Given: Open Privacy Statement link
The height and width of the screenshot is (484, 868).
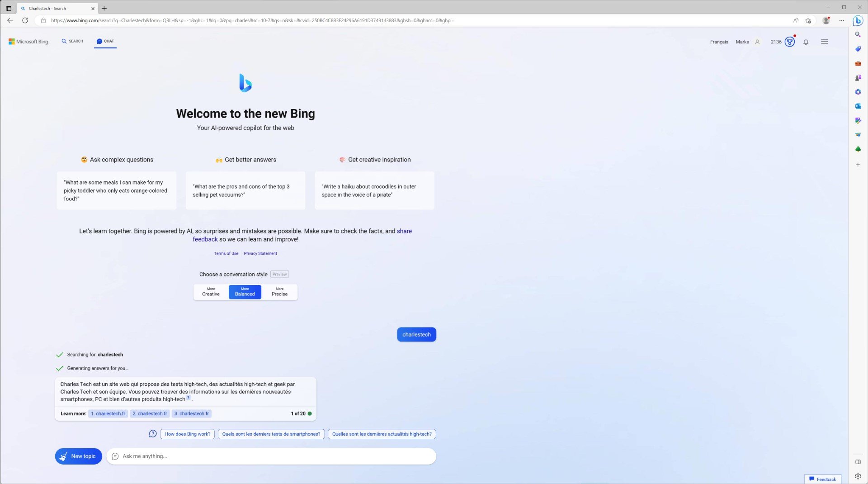Looking at the screenshot, I should 260,253.
